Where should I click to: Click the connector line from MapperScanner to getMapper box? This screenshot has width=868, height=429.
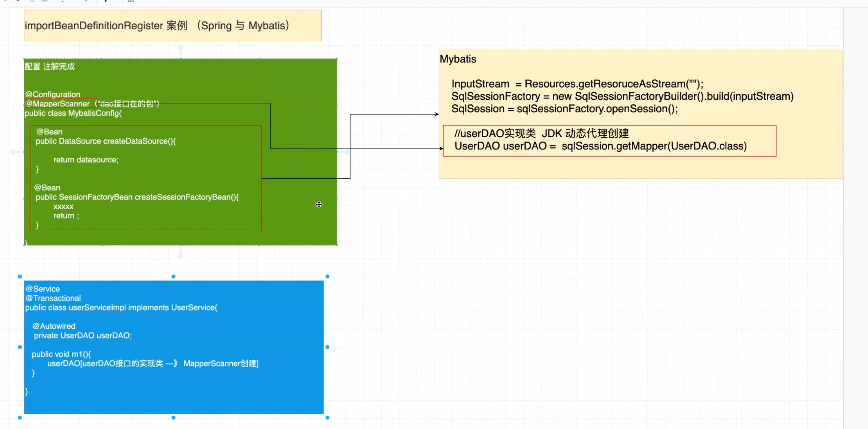coord(270,126)
